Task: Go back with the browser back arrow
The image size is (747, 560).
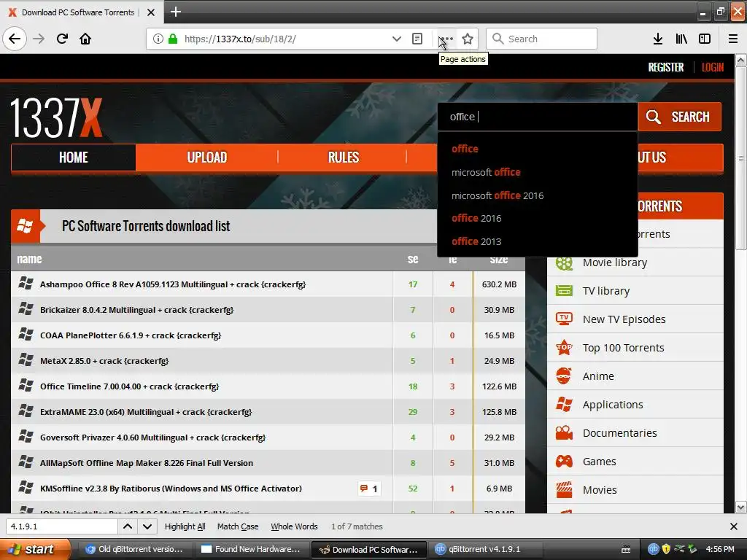Action: 15,39
